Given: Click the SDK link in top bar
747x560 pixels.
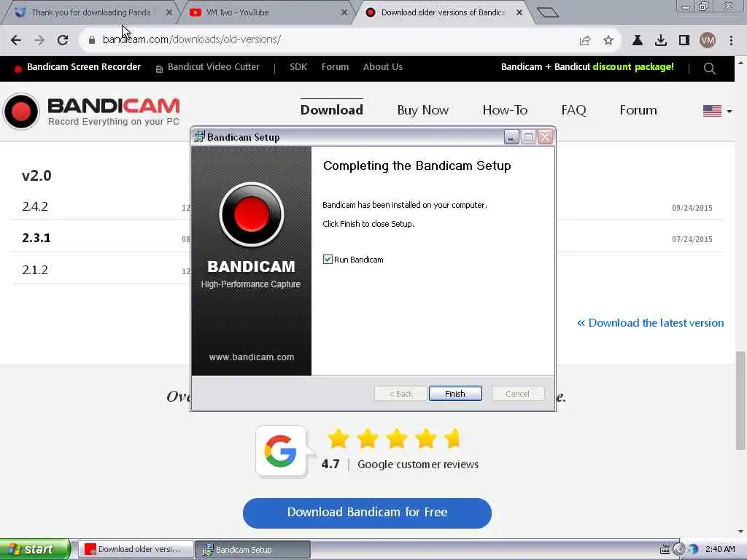Looking at the screenshot, I should (298, 67).
